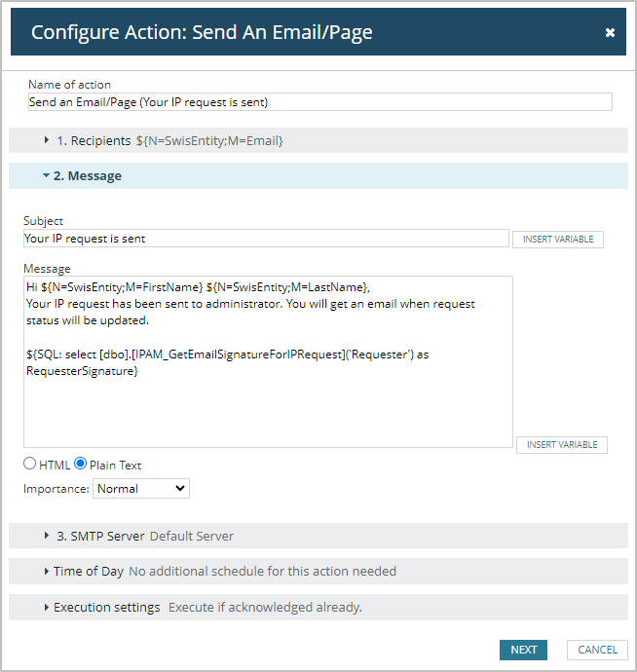Collapse the Message section arrow

(46, 176)
